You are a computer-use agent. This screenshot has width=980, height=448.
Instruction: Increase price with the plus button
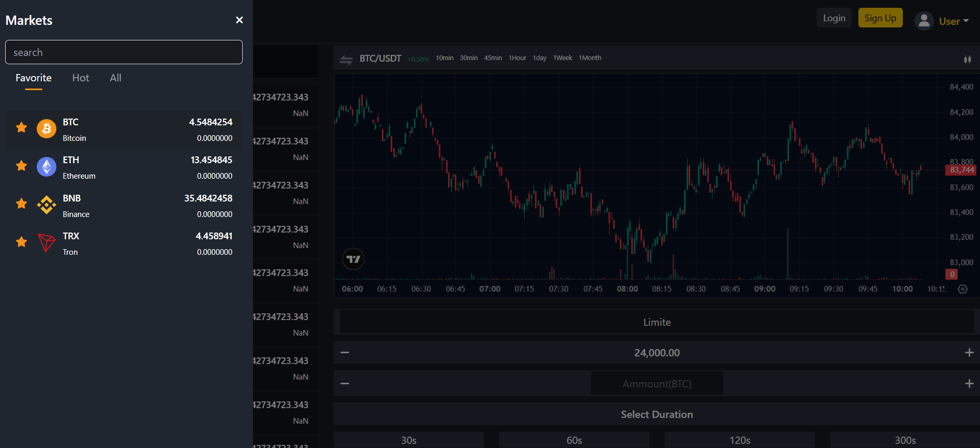point(969,353)
